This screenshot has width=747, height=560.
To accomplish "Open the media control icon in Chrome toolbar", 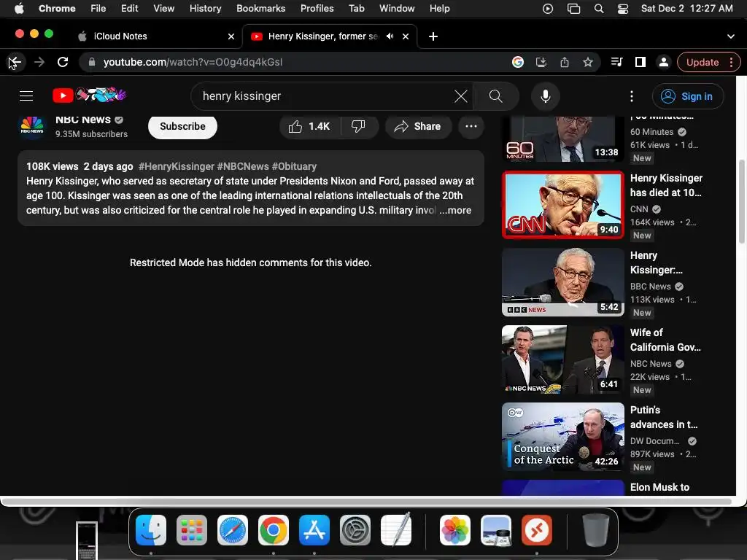I will click(x=616, y=62).
